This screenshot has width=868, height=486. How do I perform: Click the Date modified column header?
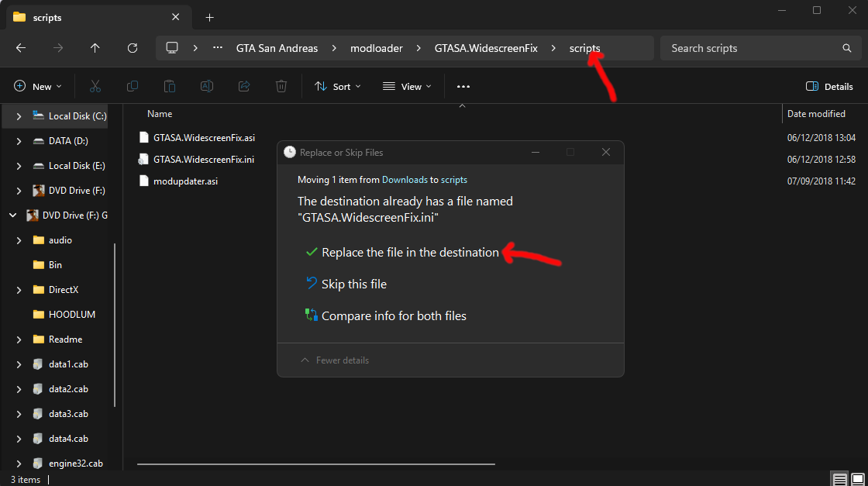coord(816,113)
